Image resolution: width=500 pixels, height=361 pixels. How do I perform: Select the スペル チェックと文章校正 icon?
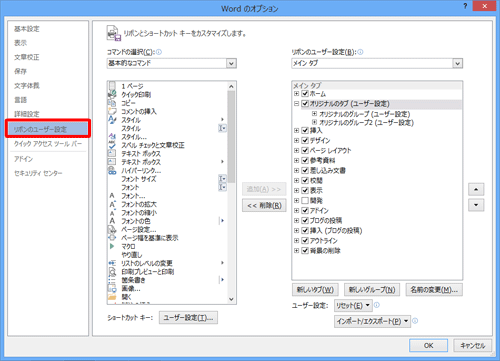pos(112,145)
